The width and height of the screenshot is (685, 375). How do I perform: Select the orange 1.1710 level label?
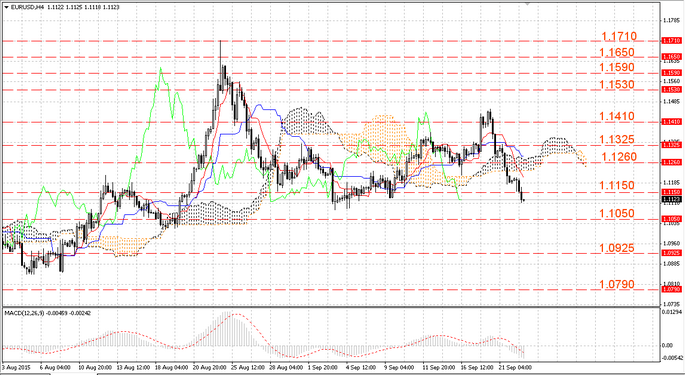(x=619, y=37)
